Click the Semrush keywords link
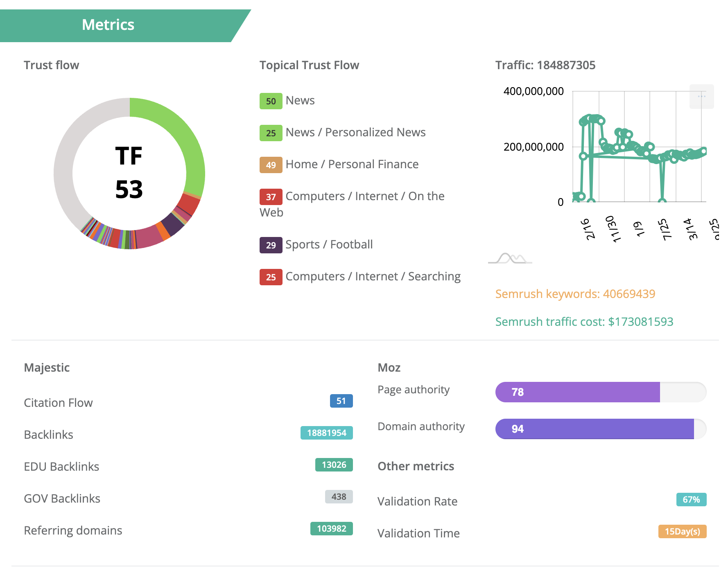The image size is (728, 573). tap(575, 294)
